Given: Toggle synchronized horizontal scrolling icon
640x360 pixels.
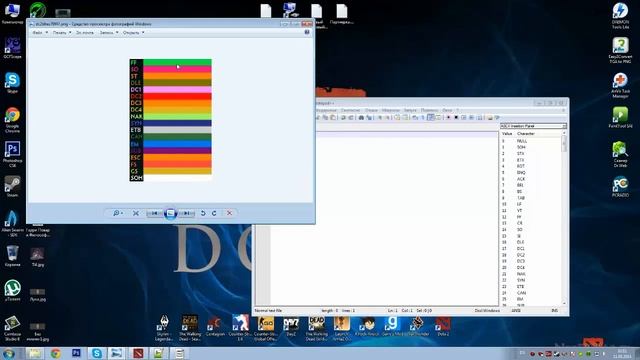Looking at the screenshot, I should tap(405, 118).
